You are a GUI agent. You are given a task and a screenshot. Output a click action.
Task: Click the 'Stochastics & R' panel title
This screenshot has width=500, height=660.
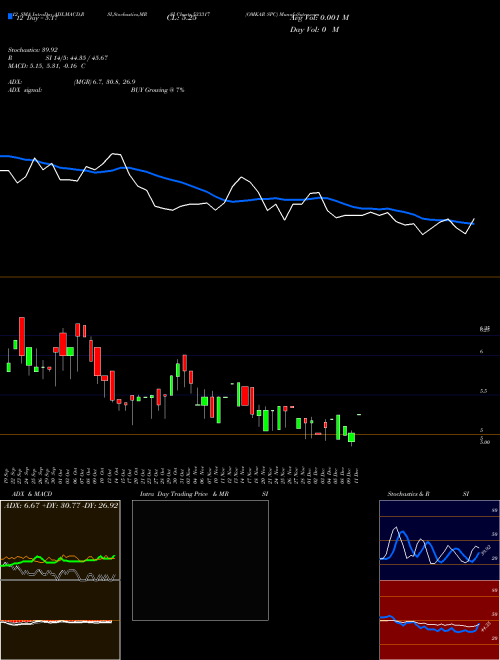tap(408, 494)
